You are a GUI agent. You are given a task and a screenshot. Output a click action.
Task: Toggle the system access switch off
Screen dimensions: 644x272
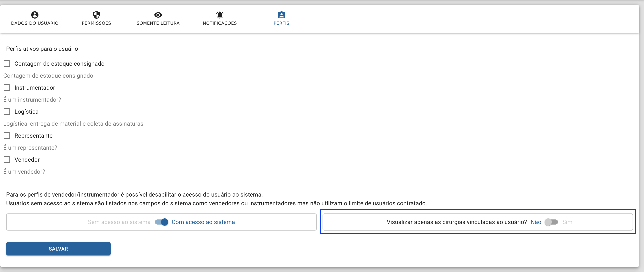tap(161, 222)
